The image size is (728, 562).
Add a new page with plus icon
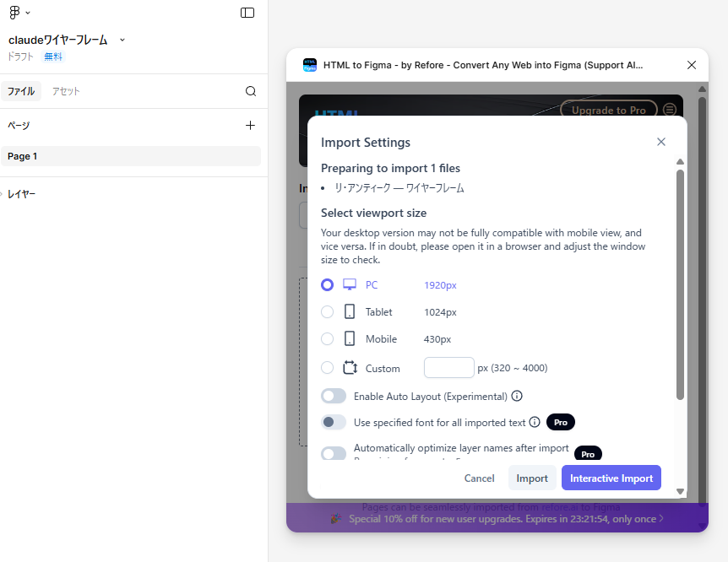point(250,126)
